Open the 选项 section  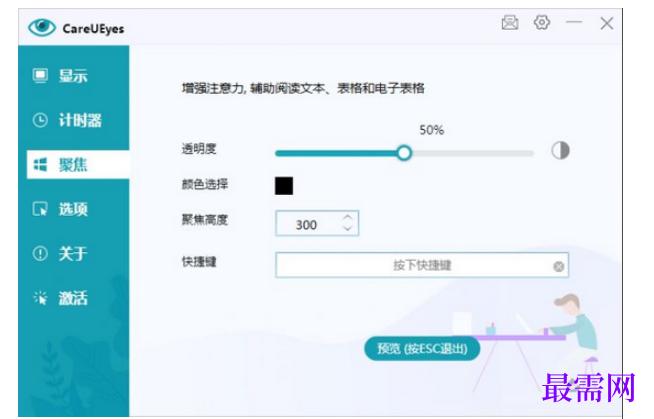pos(74,209)
